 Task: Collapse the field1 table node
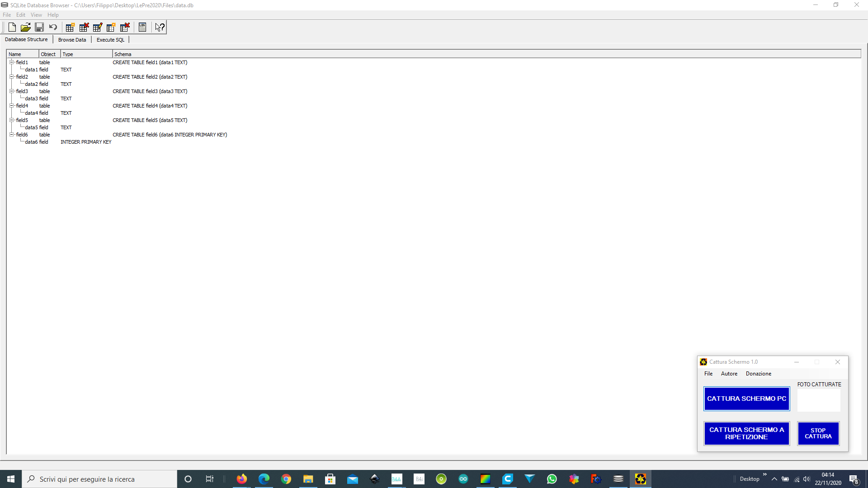pyautogui.click(x=12, y=62)
